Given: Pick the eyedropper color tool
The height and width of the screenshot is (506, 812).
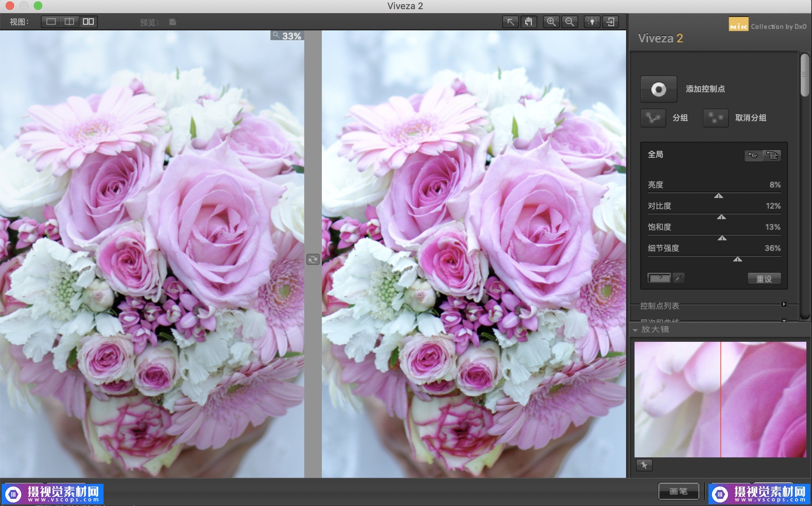Looking at the screenshot, I should coord(679,278).
